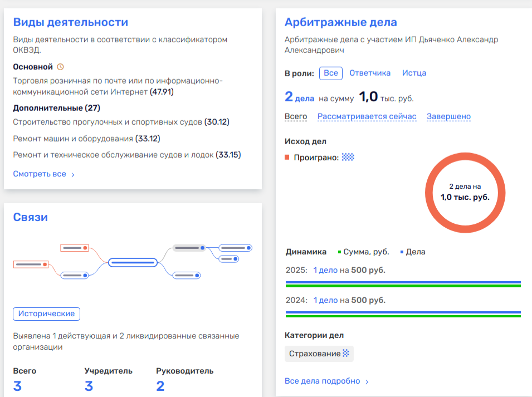Click the Торговля розничная по почте text

(x=118, y=86)
